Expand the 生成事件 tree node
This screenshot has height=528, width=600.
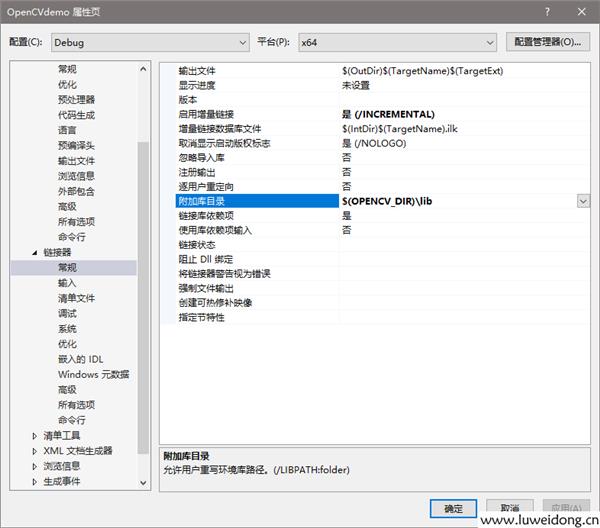click(x=36, y=481)
